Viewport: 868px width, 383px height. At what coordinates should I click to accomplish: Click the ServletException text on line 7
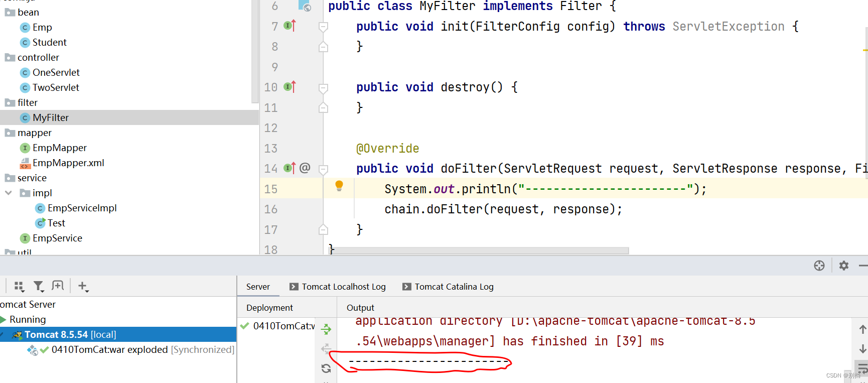[x=729, y=27]
